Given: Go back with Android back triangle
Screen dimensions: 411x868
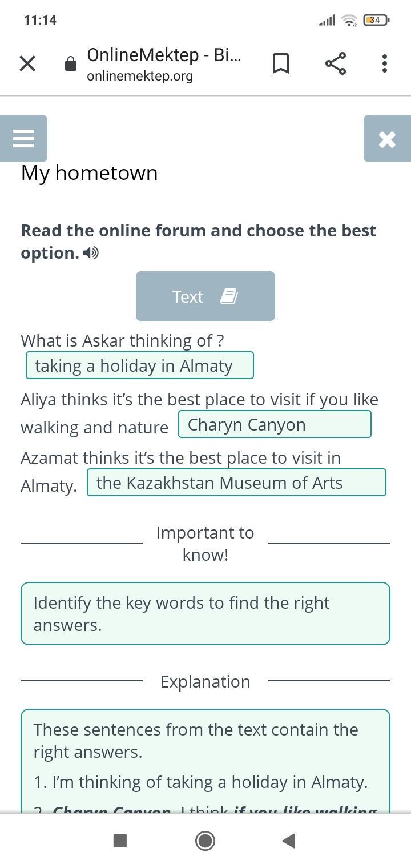Looking at the screenshot, I should point(289,841).
